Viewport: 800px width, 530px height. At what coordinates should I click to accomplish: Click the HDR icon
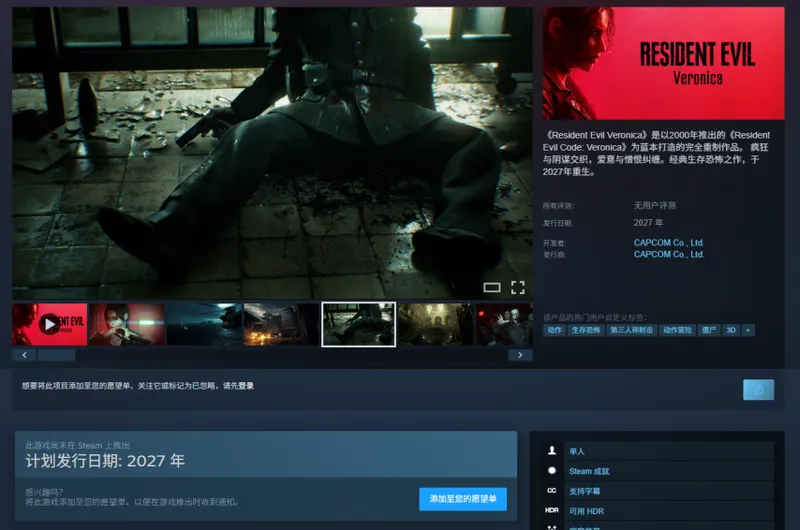(552, 510)
